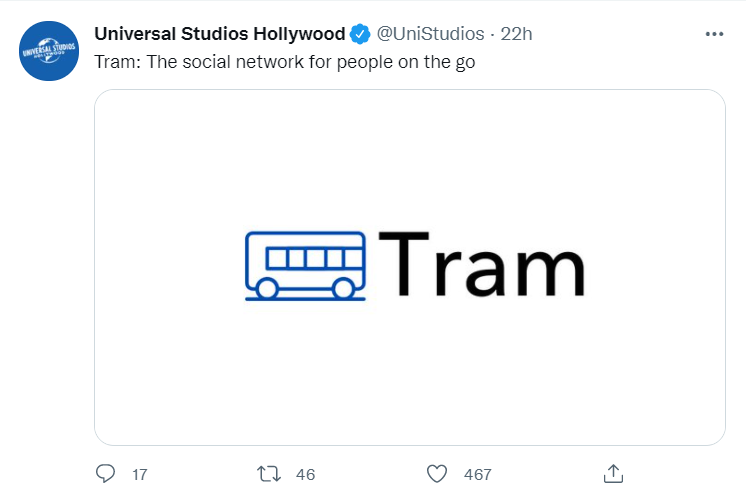The height and width of the screenshot is (498, 747).
Task: Click the like count 467
Action: pyautogui.click(x=477, y=474)
